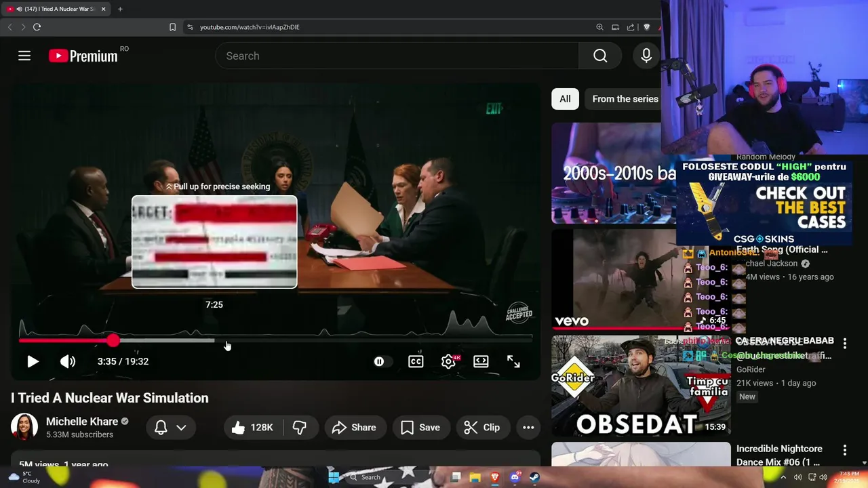Open Steam from taskbar
The width and height of the screenshot is (868, 488).
coord(534,477)
